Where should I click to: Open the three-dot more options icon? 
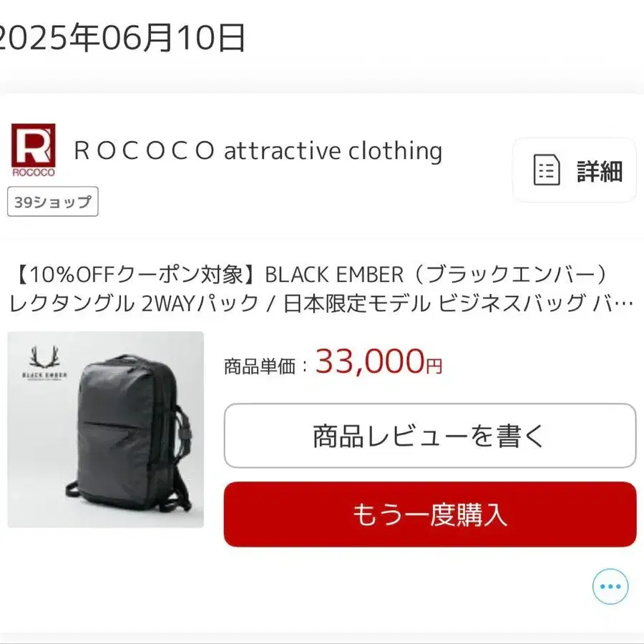(x=610, y=587)
